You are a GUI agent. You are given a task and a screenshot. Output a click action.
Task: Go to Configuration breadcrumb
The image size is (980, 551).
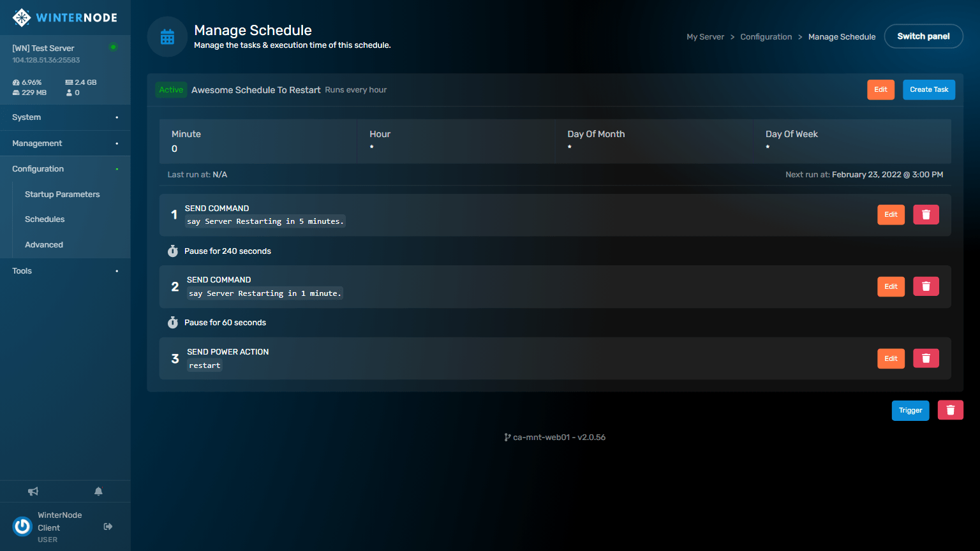pos(766,37)
